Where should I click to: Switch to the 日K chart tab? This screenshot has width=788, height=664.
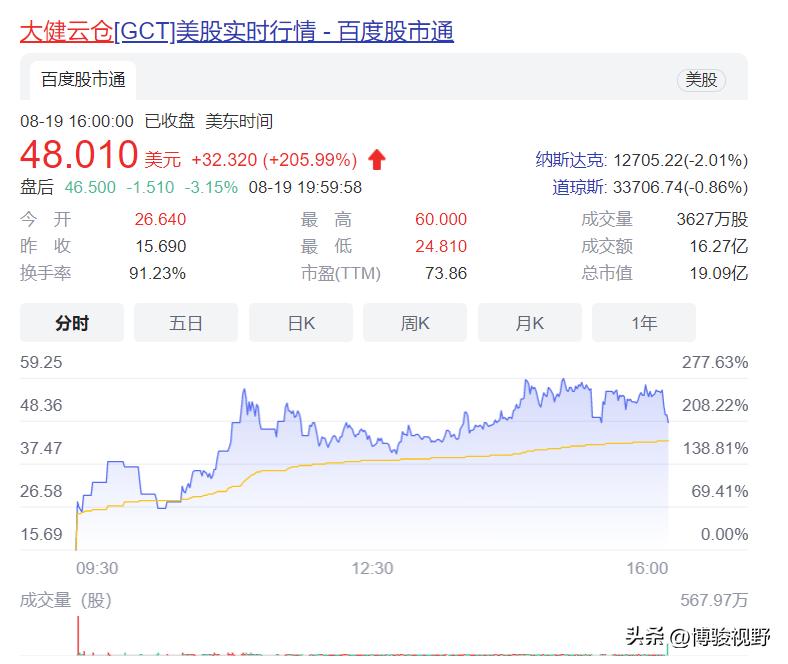[301, 323]
